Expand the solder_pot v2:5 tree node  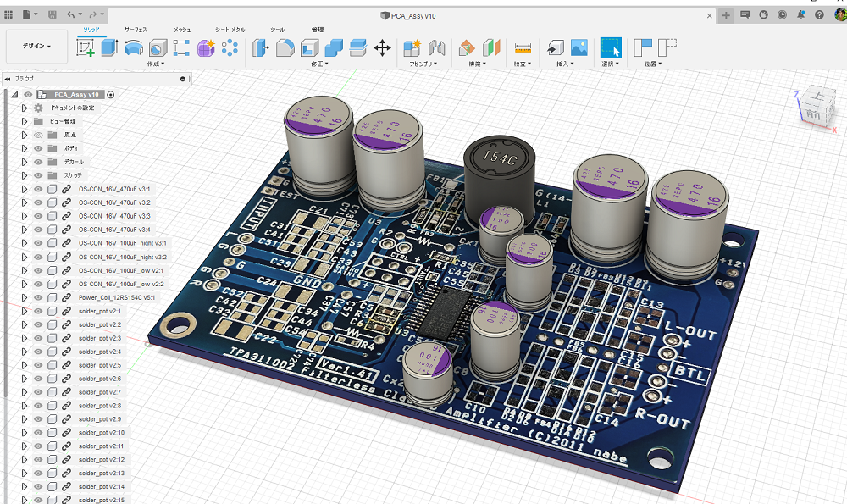click(25, 365)
